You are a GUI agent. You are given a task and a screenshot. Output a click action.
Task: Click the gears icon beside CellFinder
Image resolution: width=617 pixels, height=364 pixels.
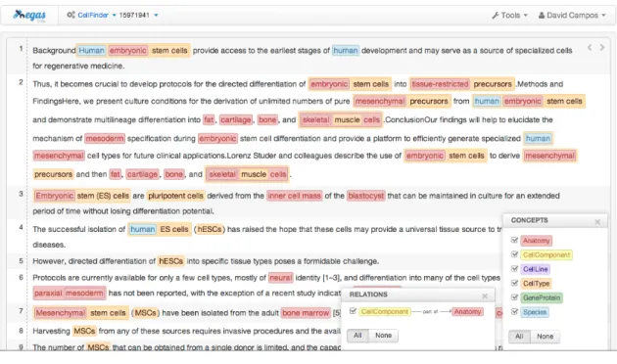tap(71, 15)
